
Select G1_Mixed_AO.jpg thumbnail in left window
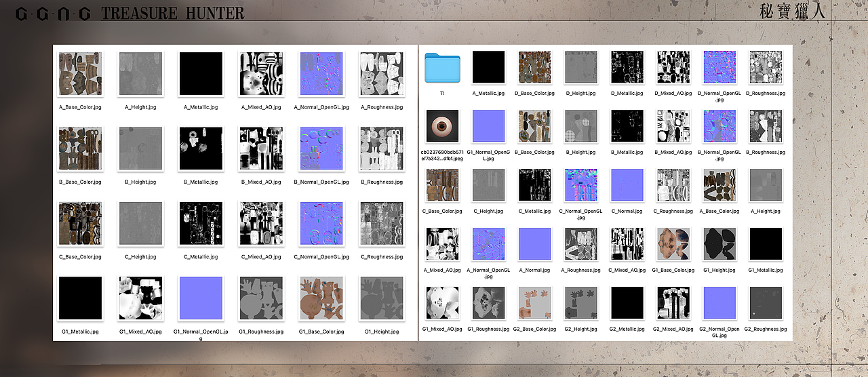coord(140,298)
